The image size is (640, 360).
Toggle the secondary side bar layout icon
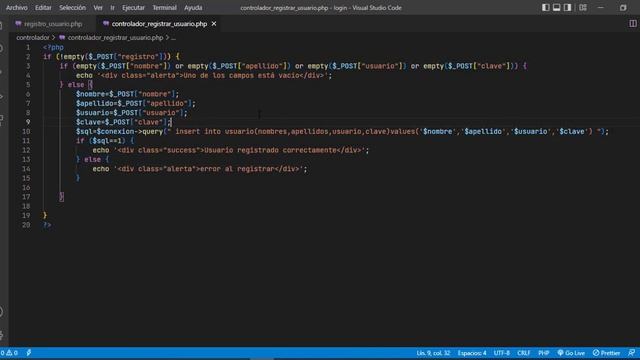567,7
